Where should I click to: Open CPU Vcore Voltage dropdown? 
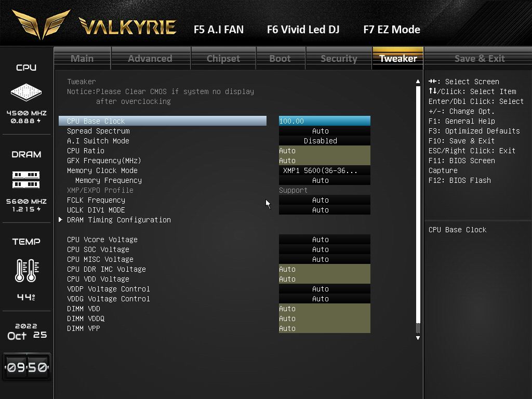coord(324,240)
